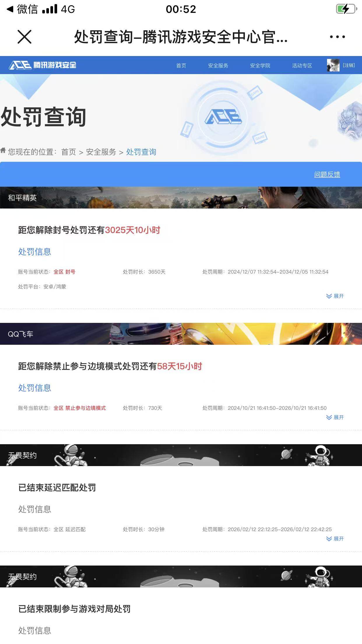Image resolution: width=362 pixels, height=644 pixels.
Task: Click the ACE Tencent Game Security logo
Action: pos(43,65)
